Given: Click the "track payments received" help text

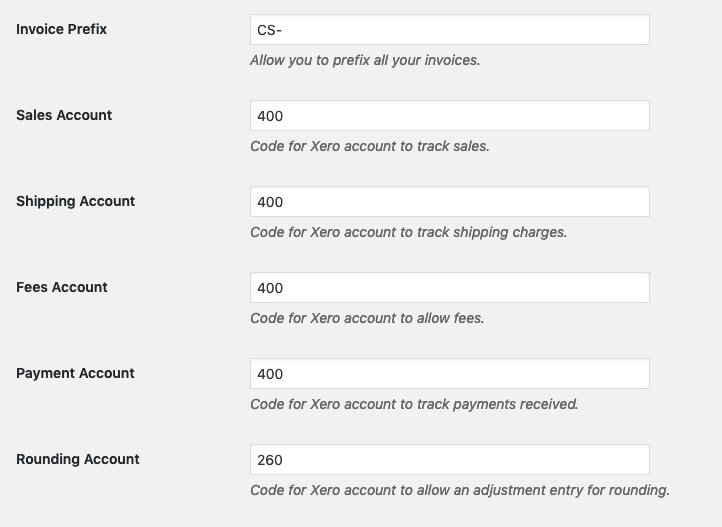Looking at the screenshot, I should (x=414, y=404).
